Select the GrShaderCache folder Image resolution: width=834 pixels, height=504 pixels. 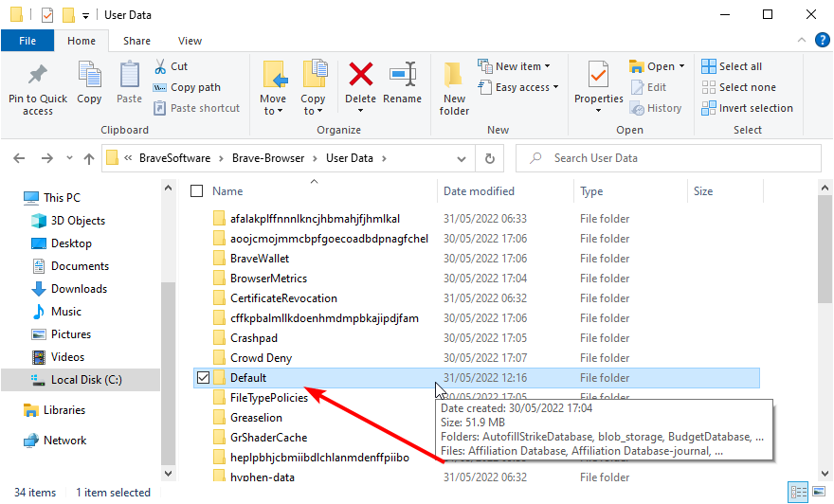pyautogui.click(x=268, y=438)
